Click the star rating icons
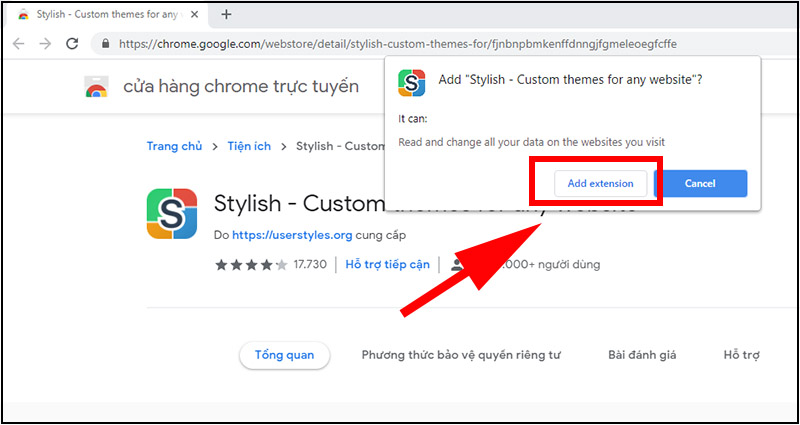 (251, 265)
